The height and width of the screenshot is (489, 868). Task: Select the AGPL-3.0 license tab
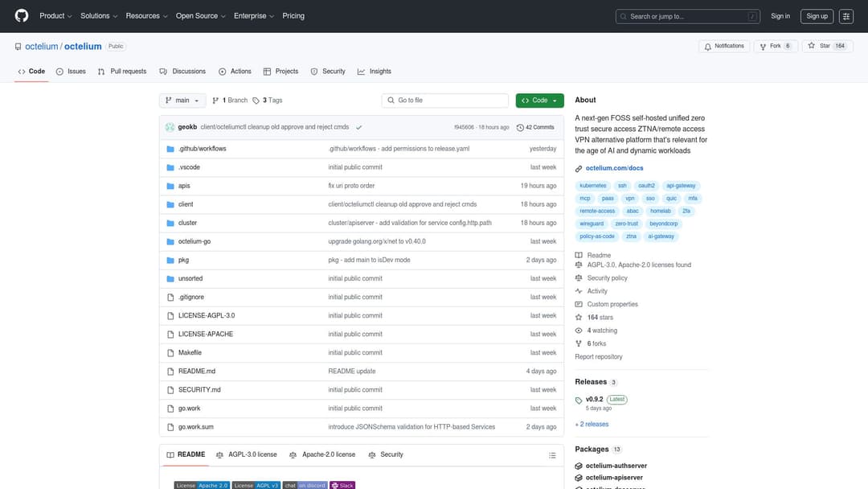tap(247, 454)
